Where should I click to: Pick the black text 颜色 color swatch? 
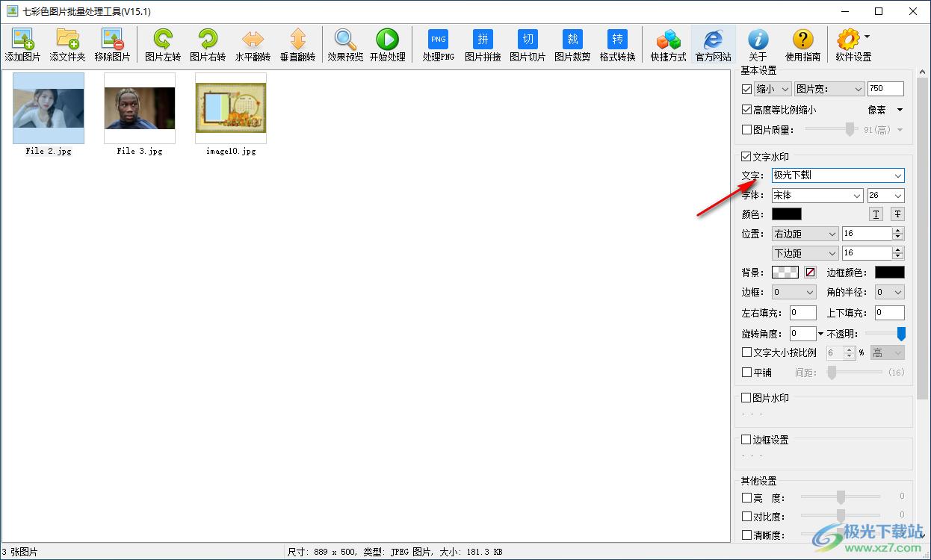point(786,214)
